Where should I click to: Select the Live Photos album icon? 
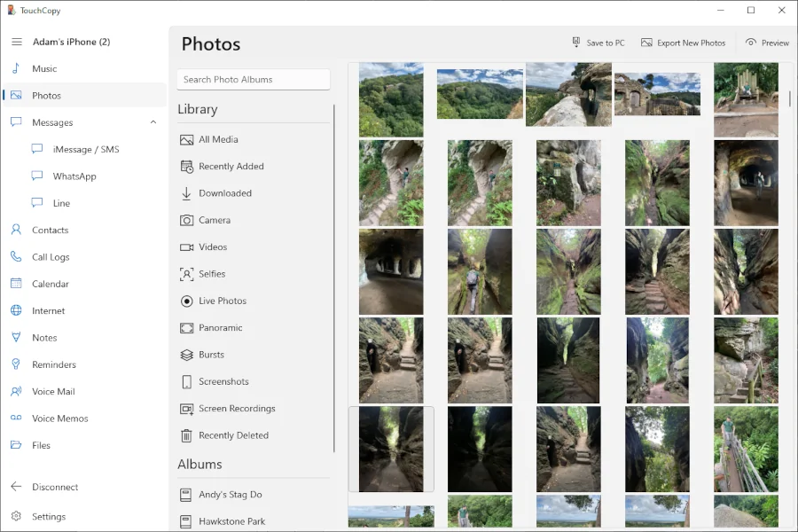coord(187,301)
